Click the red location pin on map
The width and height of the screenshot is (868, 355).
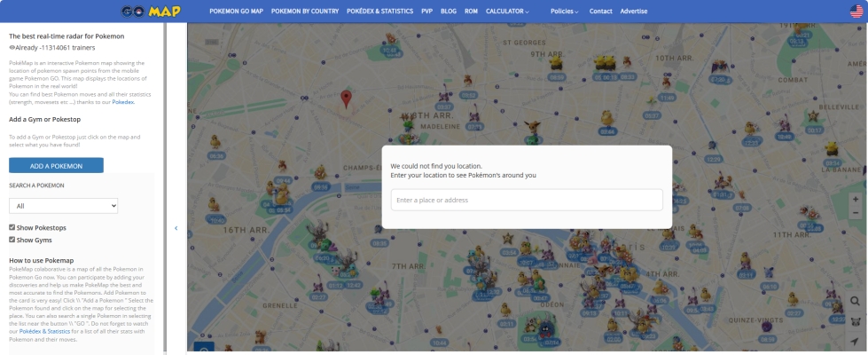point(346,99)
